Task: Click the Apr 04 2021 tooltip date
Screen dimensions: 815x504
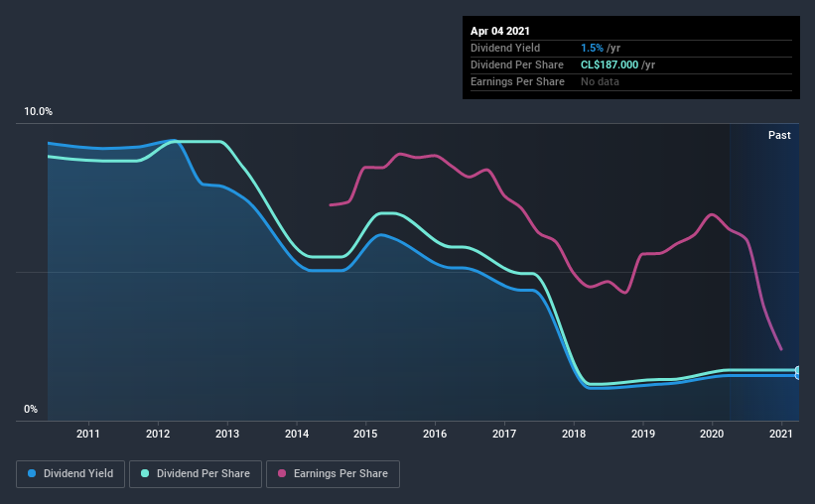Action: 499,31
